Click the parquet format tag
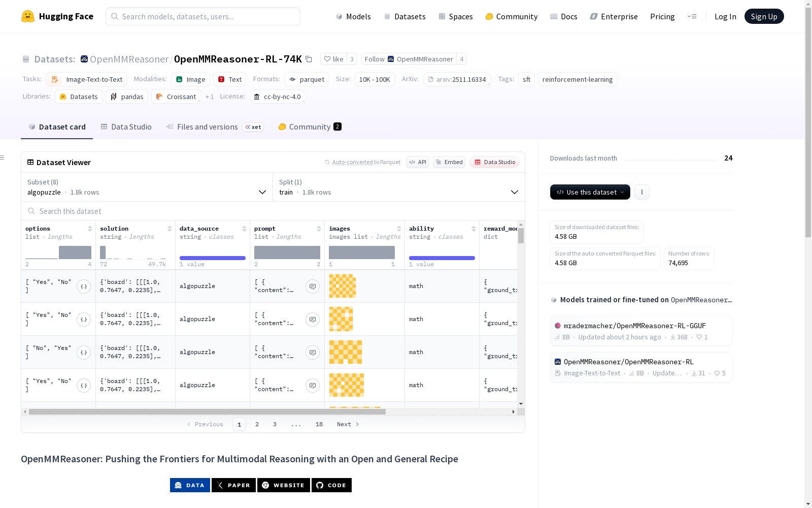The width and height of the screenshot is (812, 508). (307, 79)
